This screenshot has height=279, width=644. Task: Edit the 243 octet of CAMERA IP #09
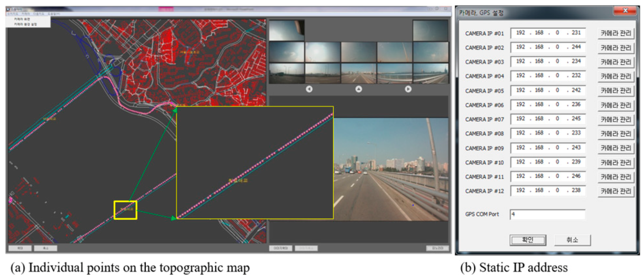(x=576, y=148)
